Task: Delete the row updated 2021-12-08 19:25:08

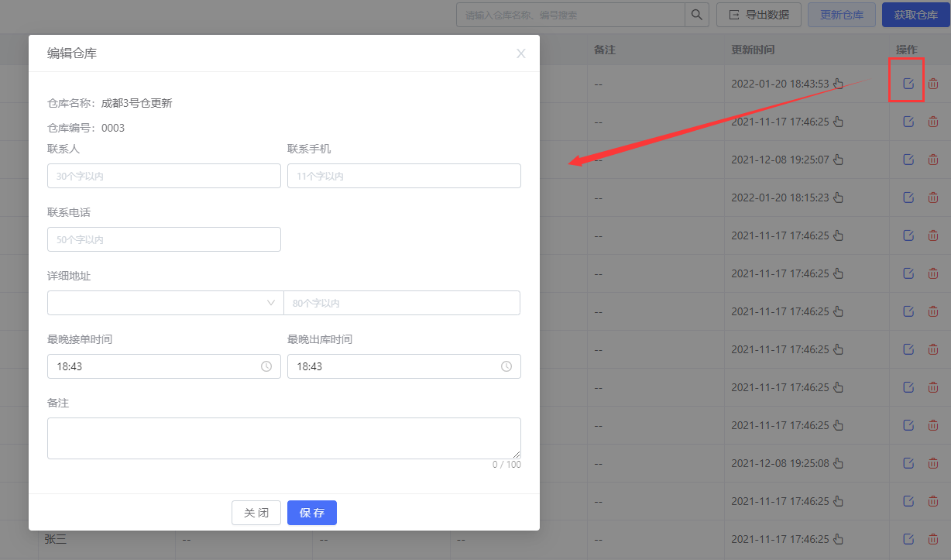Action: pyautogui.click(x=933, y=463)
